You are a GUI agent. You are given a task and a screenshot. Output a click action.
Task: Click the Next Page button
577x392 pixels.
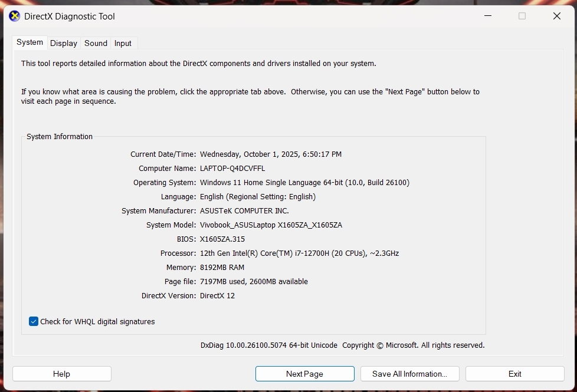pos(304,374)
